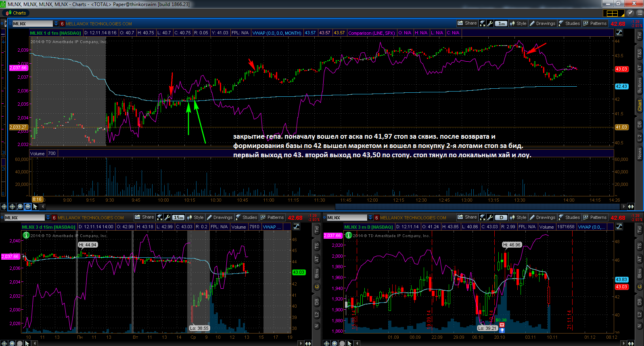Change the 1m timeframe in top chart
The width and height of the screenshot is (644, 346).
coord(501,24)
